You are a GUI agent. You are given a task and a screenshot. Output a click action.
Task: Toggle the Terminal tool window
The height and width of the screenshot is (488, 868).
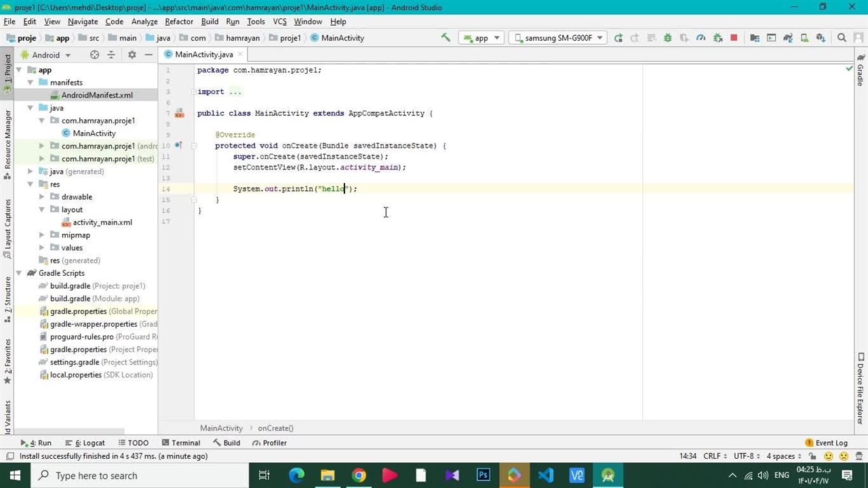click(180, 443)
